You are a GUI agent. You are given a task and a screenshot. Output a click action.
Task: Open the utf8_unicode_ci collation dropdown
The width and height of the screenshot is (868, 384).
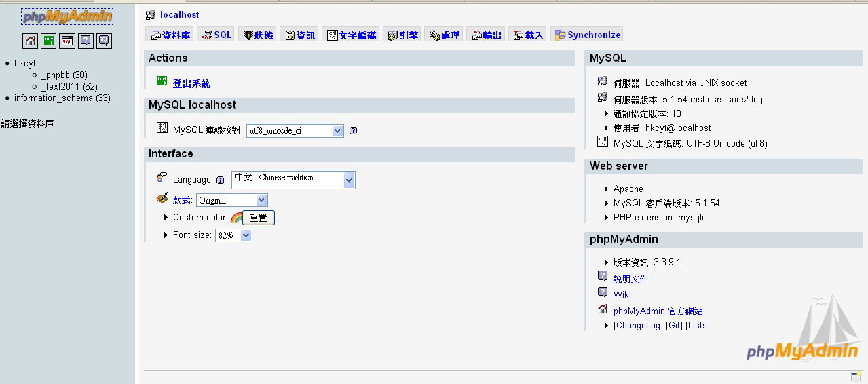[295, 131]
